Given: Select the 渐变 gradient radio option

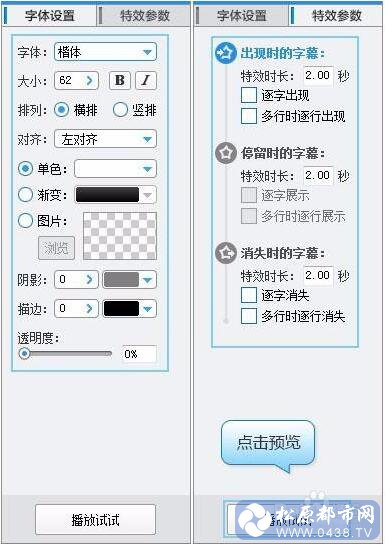Looking at the screenshot, I should (25, 195).
